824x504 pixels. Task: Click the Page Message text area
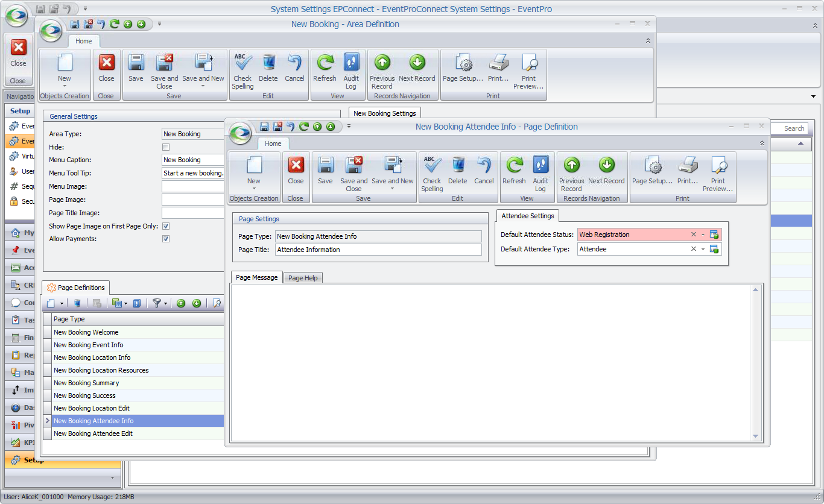point(491,362)
